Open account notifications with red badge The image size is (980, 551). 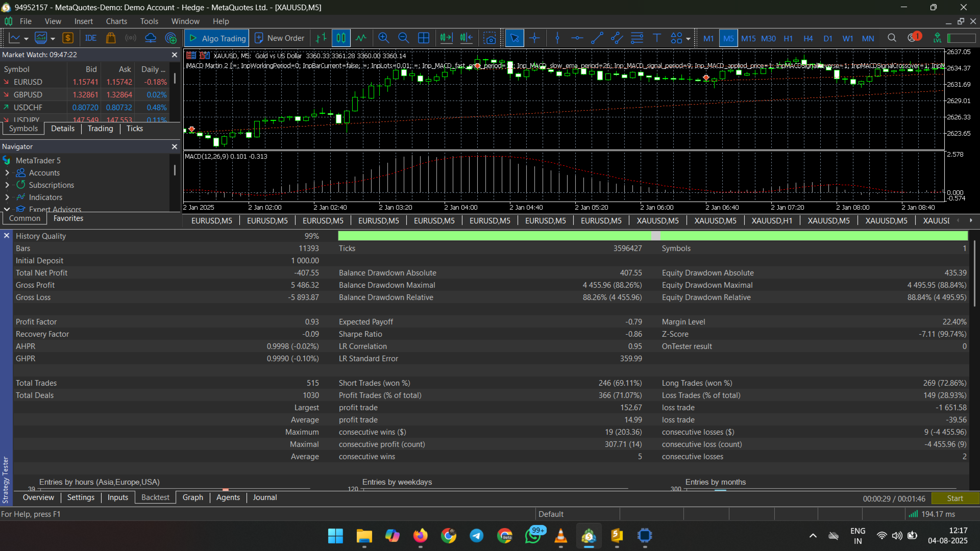[x=914, y=37]
